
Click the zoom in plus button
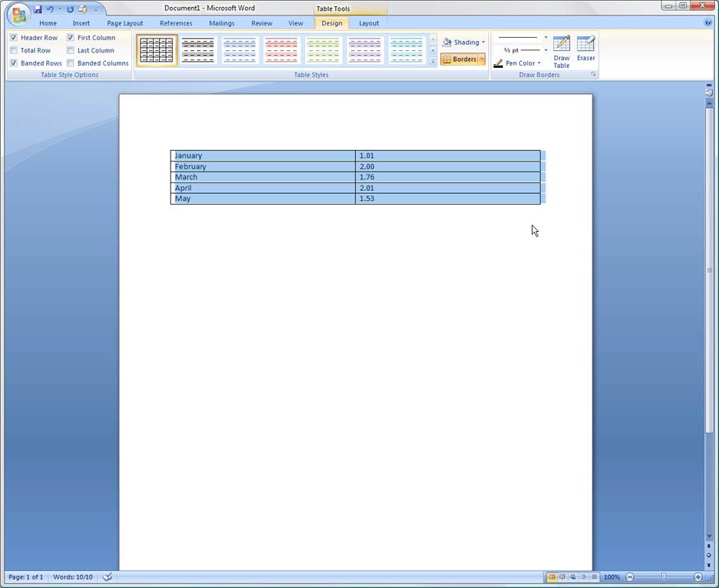click(698, 577)
